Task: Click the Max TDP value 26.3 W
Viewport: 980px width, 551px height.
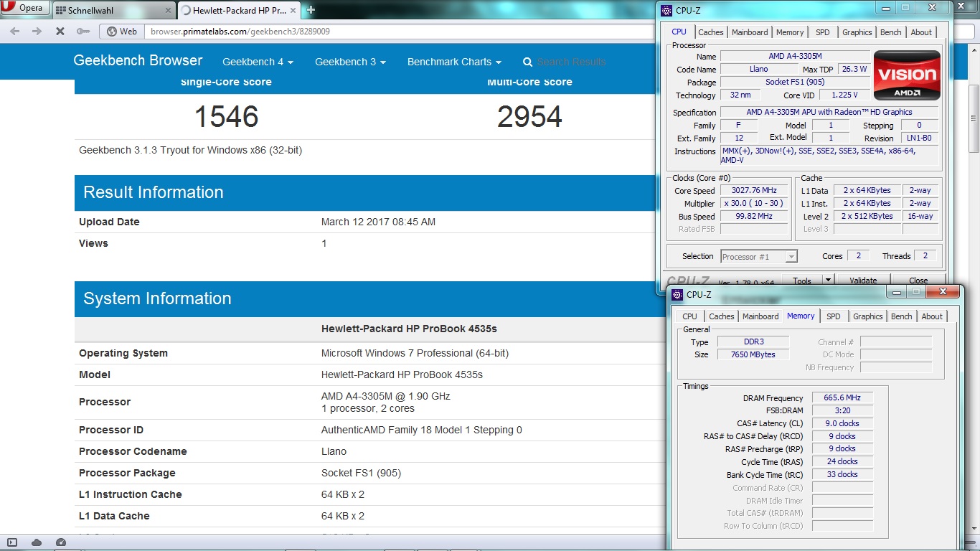Action: tap(854, 70)
